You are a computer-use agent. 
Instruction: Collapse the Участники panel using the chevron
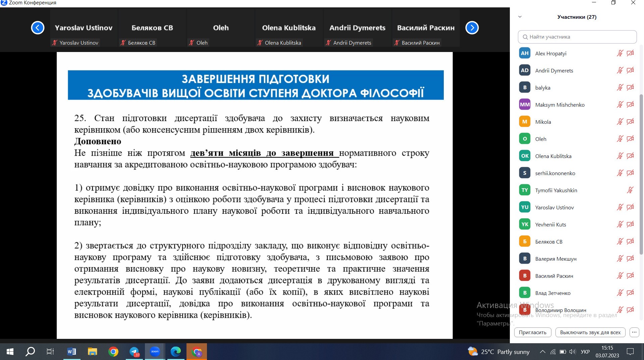click(520, 17)
